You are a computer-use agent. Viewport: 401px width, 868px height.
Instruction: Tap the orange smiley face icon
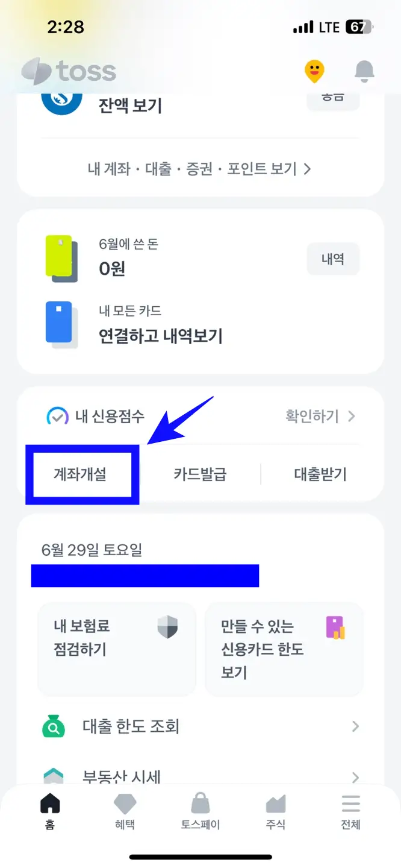pos(316,71)
